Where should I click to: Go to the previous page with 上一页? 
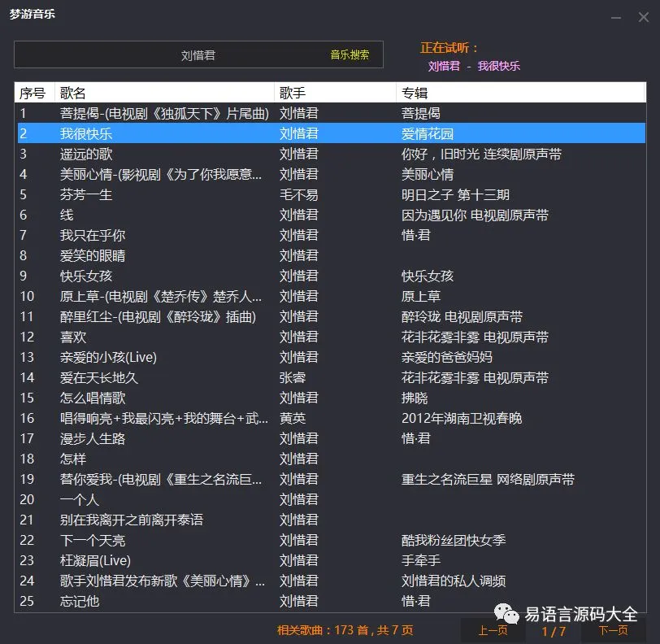pyautogui.click(x=493, y=630)
